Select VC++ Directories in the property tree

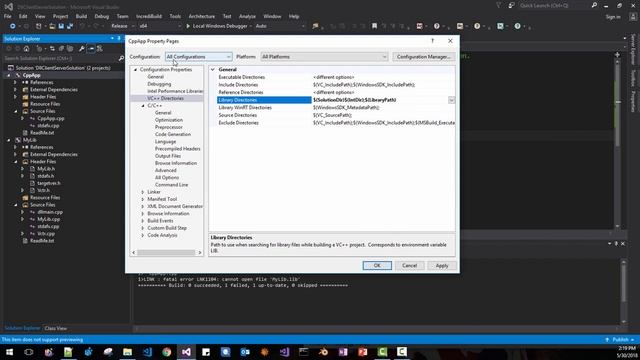click(x=165, y=98)
